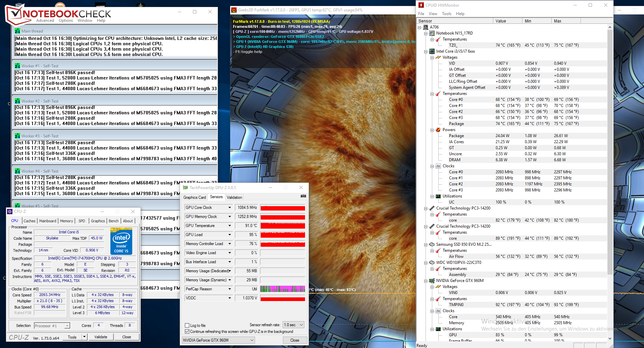Viewport: 644px width, 348px height.
Task: Click the Voltages icon under Intel Core
Action: (438, 57)
